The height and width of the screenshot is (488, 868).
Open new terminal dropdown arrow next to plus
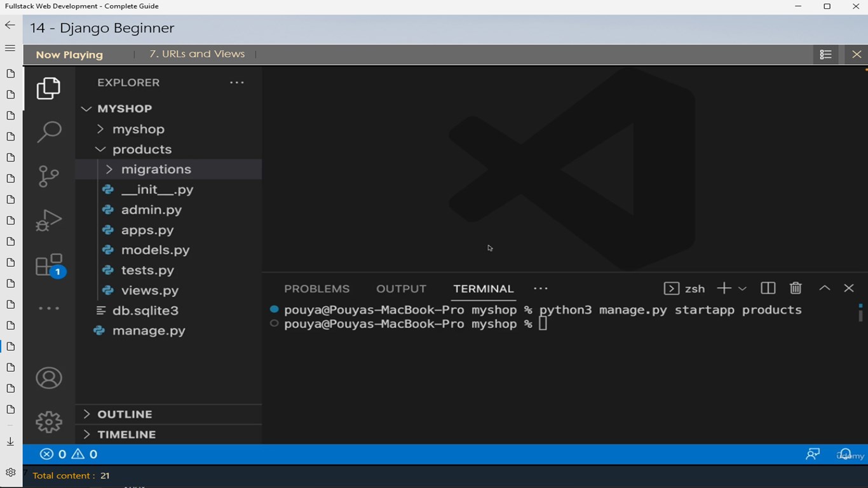click(742, 289)
